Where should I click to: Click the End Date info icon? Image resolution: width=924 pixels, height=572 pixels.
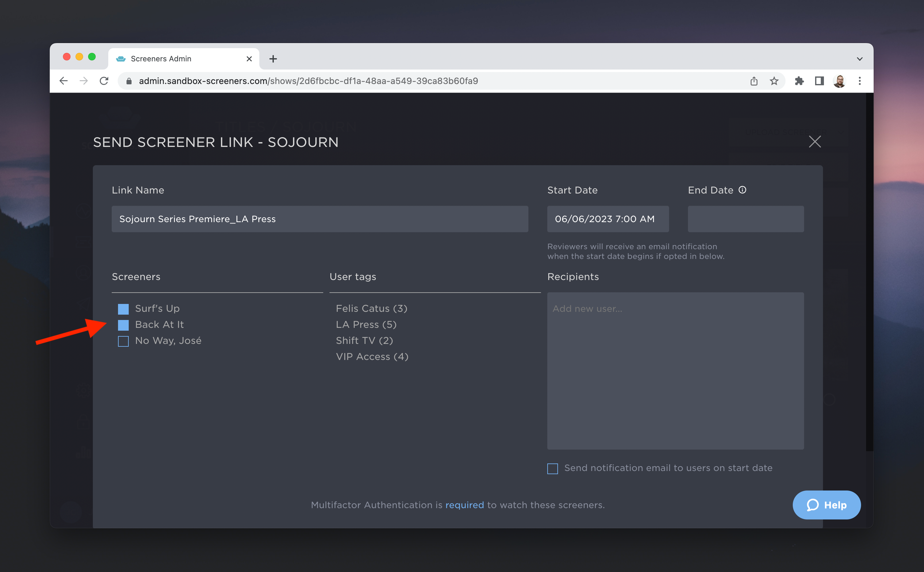point(742,190)
